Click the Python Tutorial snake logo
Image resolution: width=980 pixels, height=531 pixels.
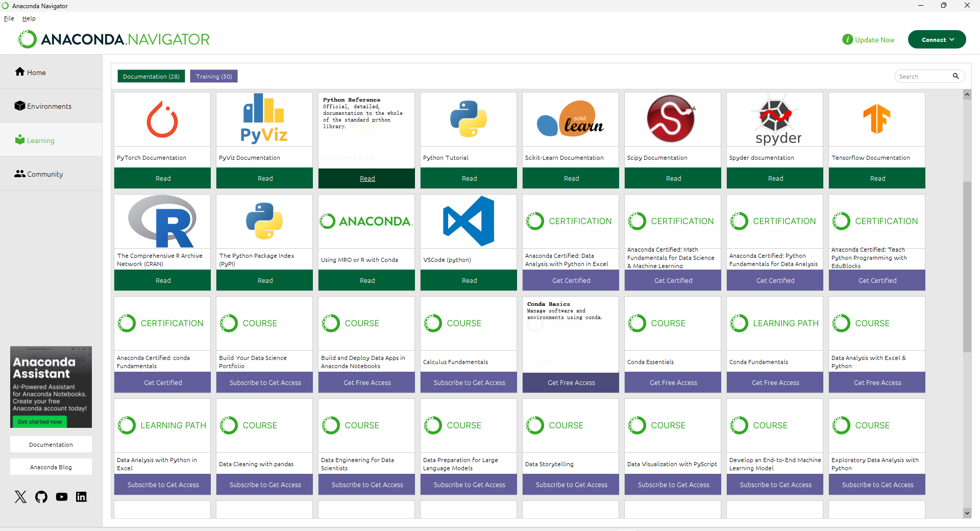469,119
